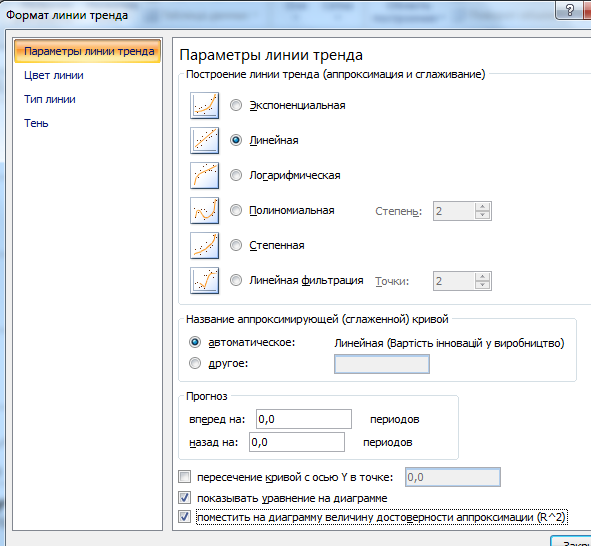Click the Точки value field
This screenshot has width=591, height=546.
click(x=454, y=281)
